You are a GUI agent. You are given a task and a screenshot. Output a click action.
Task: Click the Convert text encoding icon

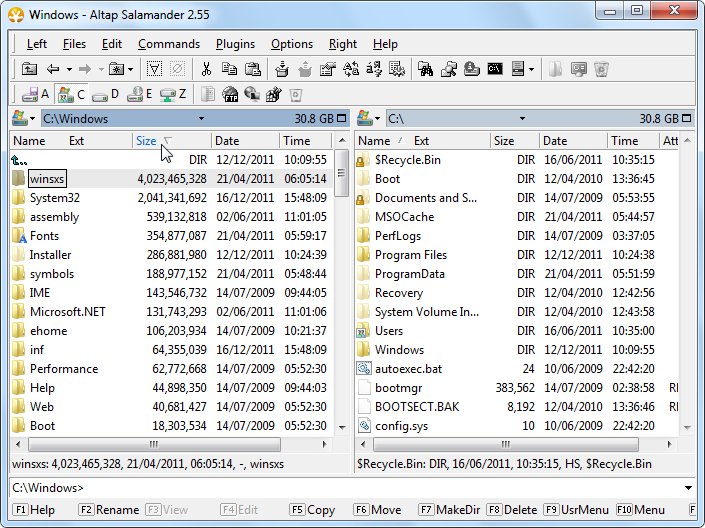[x=351, y=69]
